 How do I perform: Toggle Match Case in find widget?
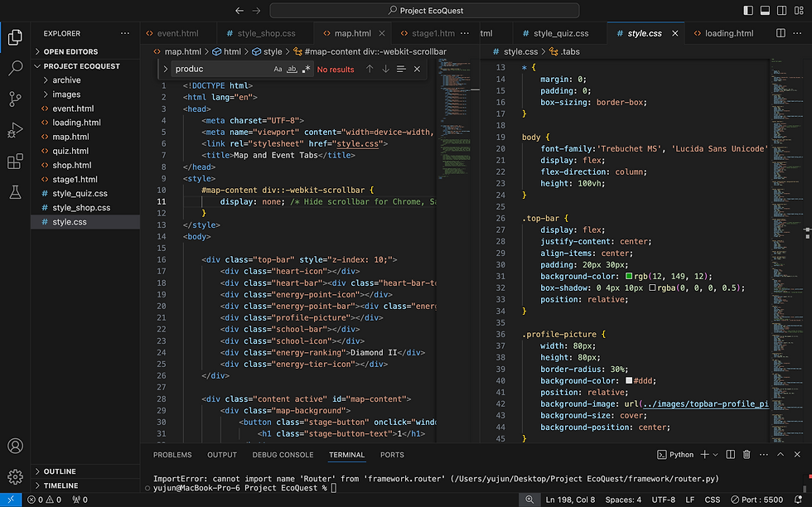pyautogui.click(x=278, y=69)
